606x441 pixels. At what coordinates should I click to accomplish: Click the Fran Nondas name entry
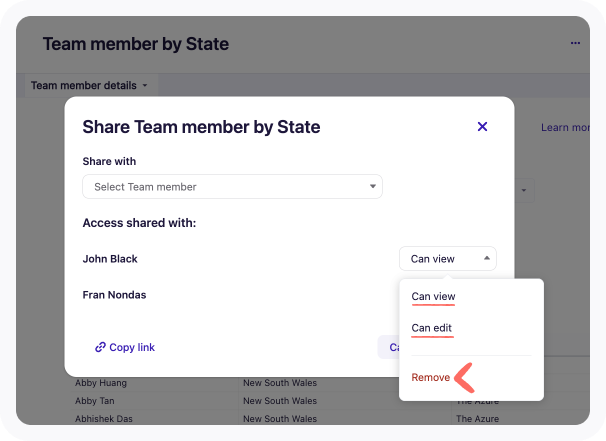coord(114,295)
